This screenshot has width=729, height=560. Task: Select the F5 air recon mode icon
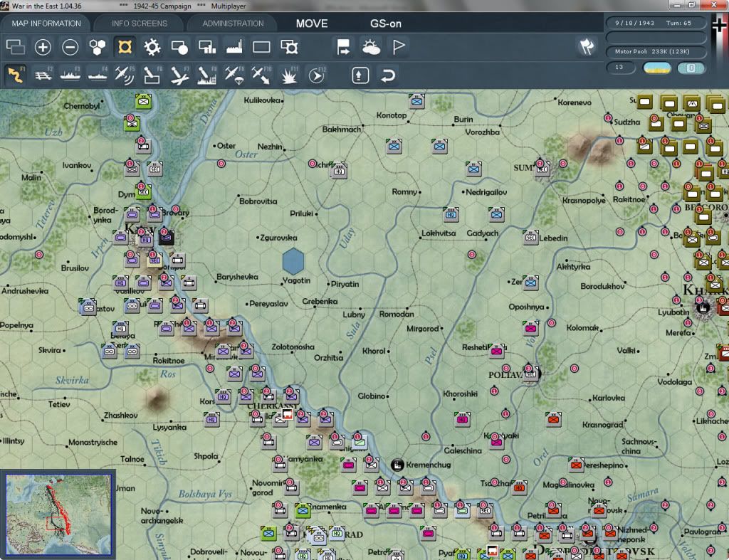(125, 75)
